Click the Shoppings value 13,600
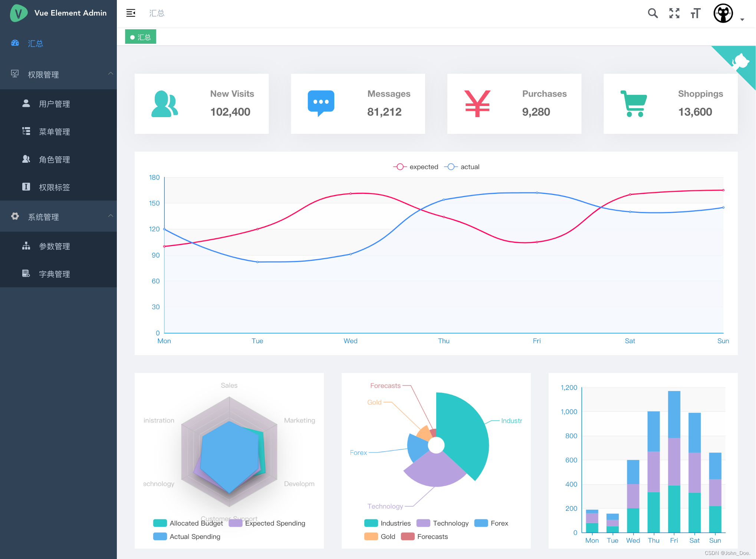756x559 pixels. [695, 112]
